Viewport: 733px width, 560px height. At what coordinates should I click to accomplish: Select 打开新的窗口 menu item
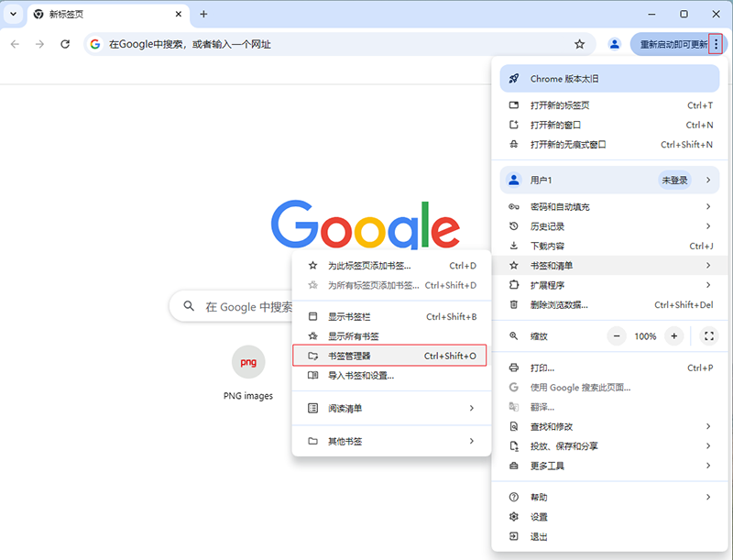pos(609,125)
